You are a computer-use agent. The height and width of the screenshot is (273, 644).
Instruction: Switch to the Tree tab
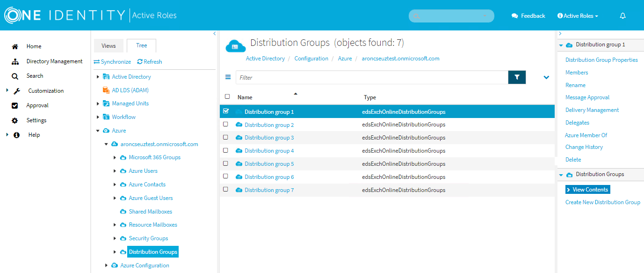[142, 45]
